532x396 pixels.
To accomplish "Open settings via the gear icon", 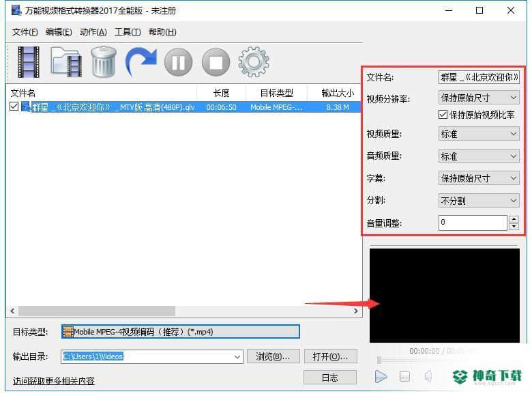I will (x=254, y=62).
